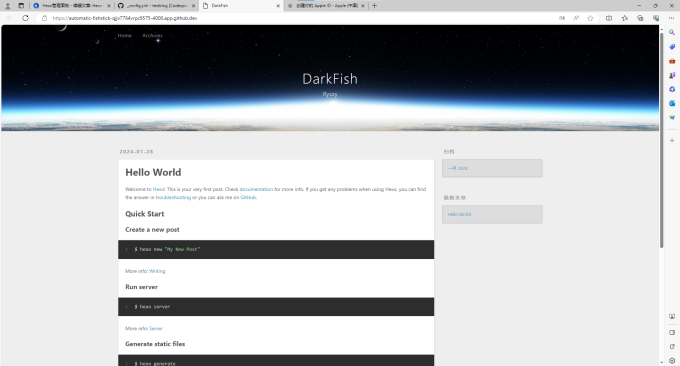The width and height of the screenshot is (680, 366).
Task: Open the archive month 2024 link
Action: [x=458, y=168]
